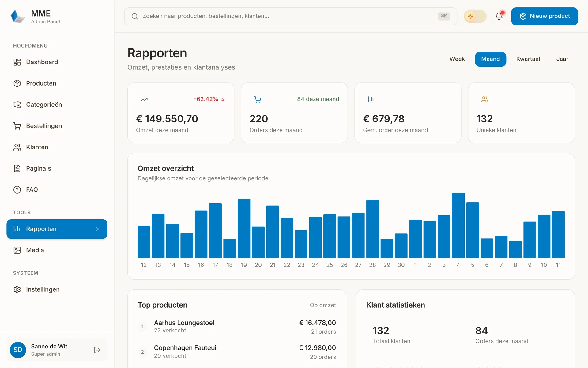588x368 pixels.
Task: Click the trend icon in Omzet card
Action: 144,99
